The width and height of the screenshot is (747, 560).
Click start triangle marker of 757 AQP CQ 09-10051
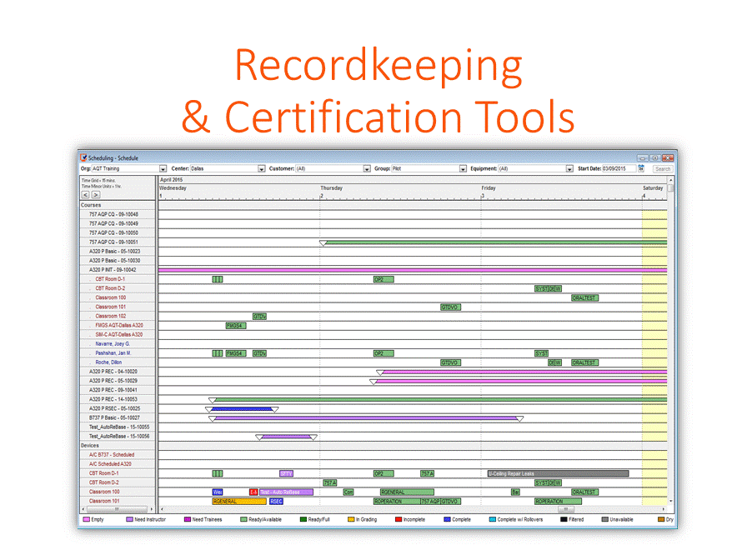click(323, 242)
